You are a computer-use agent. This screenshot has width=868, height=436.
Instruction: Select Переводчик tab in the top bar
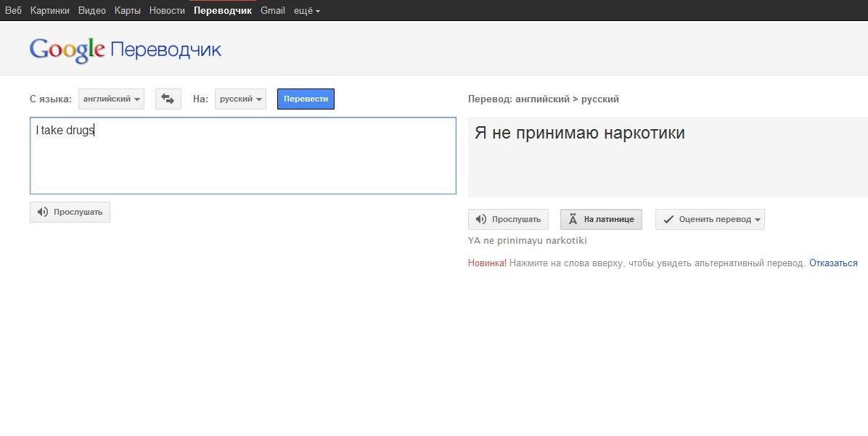coord(223,11)
